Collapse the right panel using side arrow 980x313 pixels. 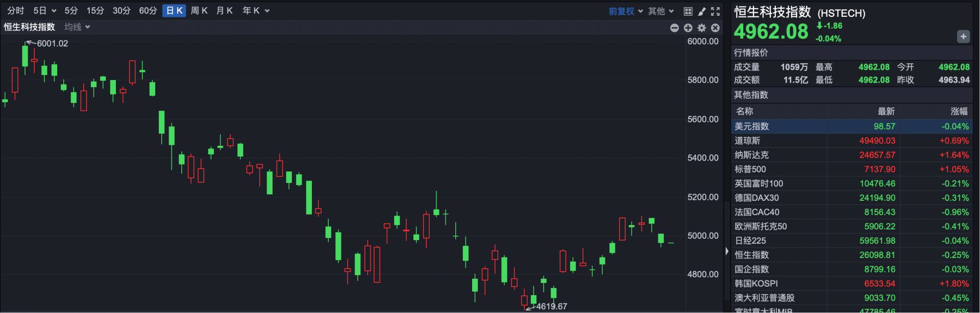click(x=727, y=251)
